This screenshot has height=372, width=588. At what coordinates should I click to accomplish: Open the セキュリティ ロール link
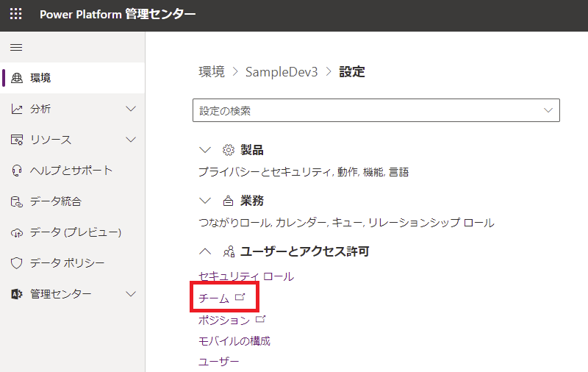pyautogui.click(x=246, y=276)
